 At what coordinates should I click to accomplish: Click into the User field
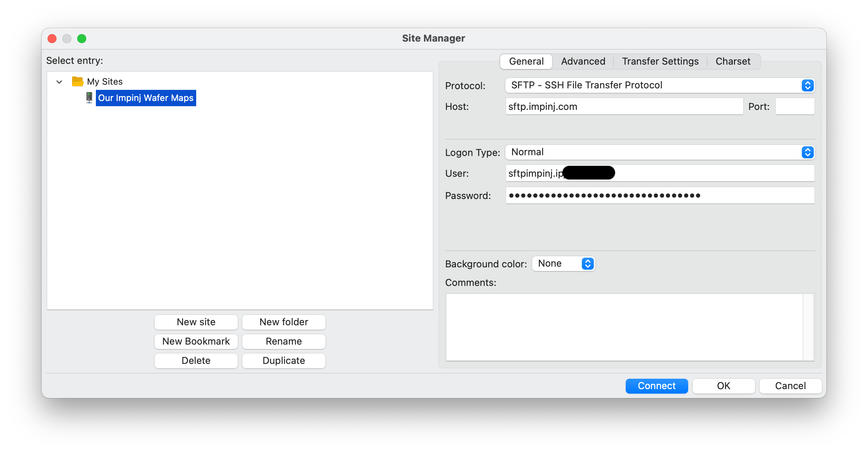[x=660, y=173]
